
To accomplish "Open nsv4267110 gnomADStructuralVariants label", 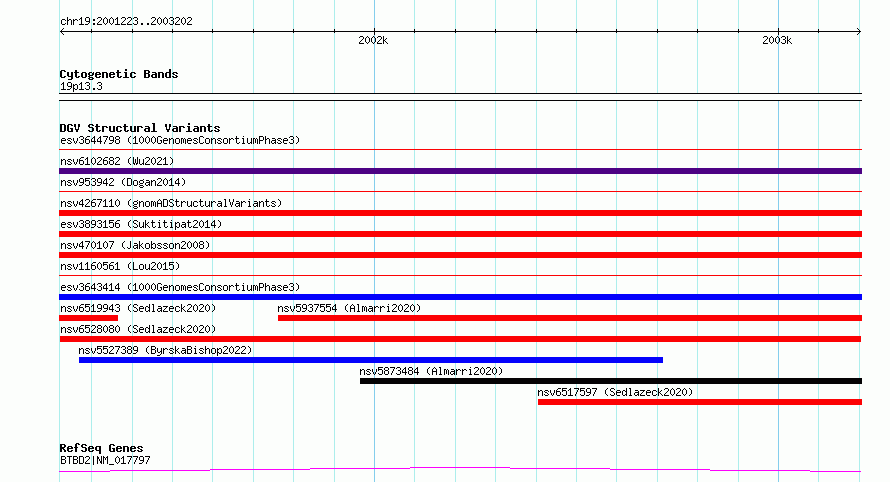I will coord(171,203).
